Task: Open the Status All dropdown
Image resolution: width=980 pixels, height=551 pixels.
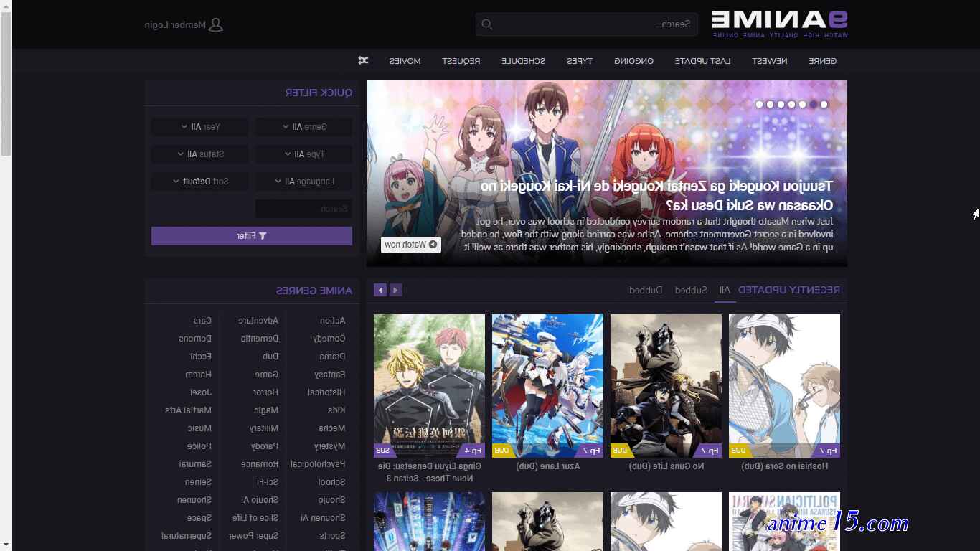Action: click(199, 154)
